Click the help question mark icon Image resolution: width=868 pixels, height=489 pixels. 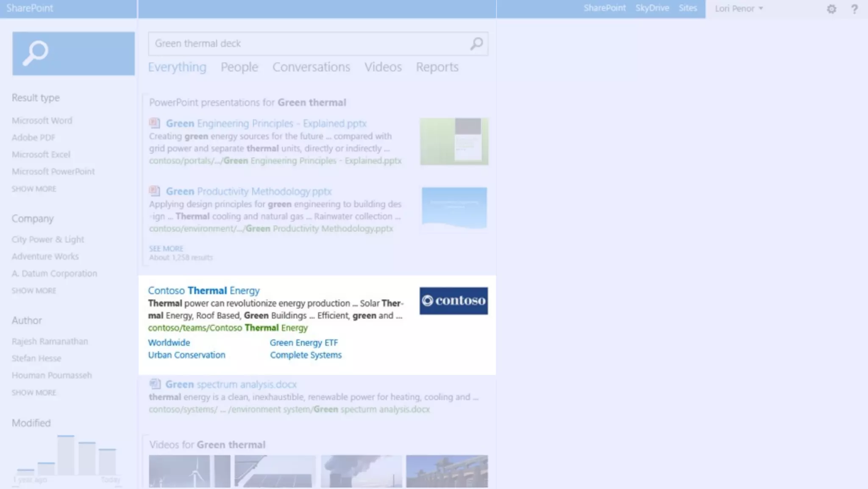tap(854, 9)
